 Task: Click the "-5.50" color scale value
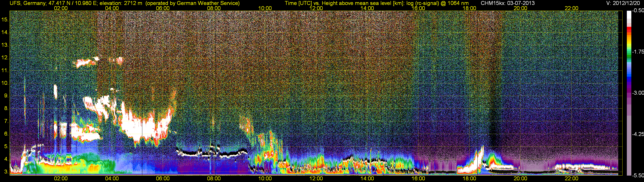coord(638,176)
